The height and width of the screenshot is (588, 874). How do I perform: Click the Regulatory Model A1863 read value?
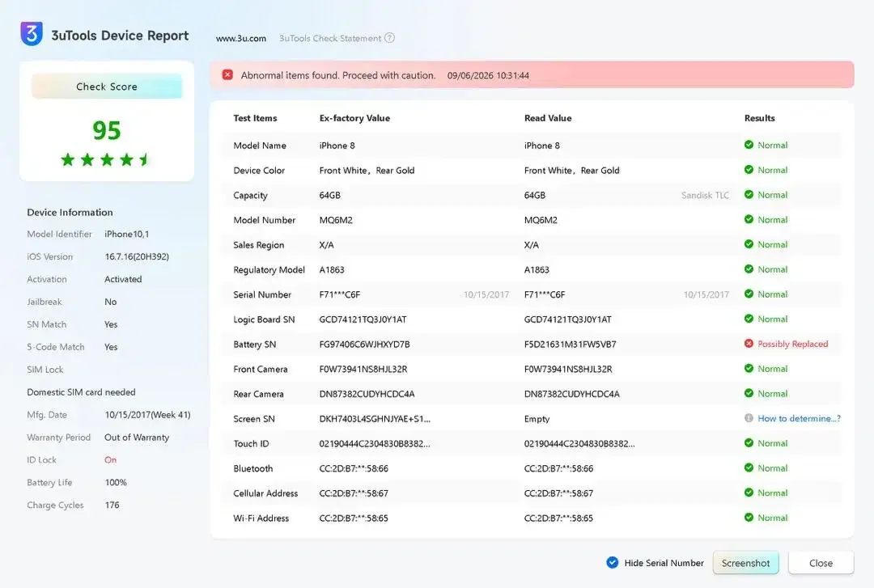(537, 270)
